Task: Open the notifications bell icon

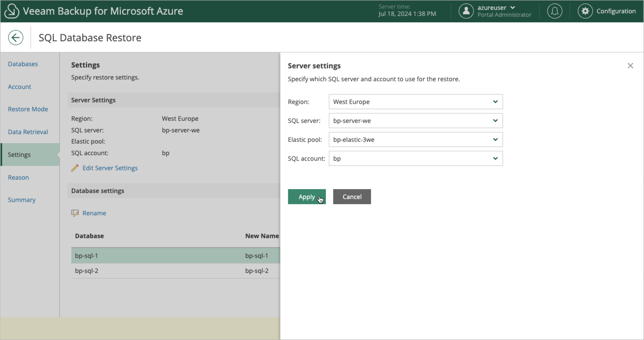Action: click(x=555, y=11)
